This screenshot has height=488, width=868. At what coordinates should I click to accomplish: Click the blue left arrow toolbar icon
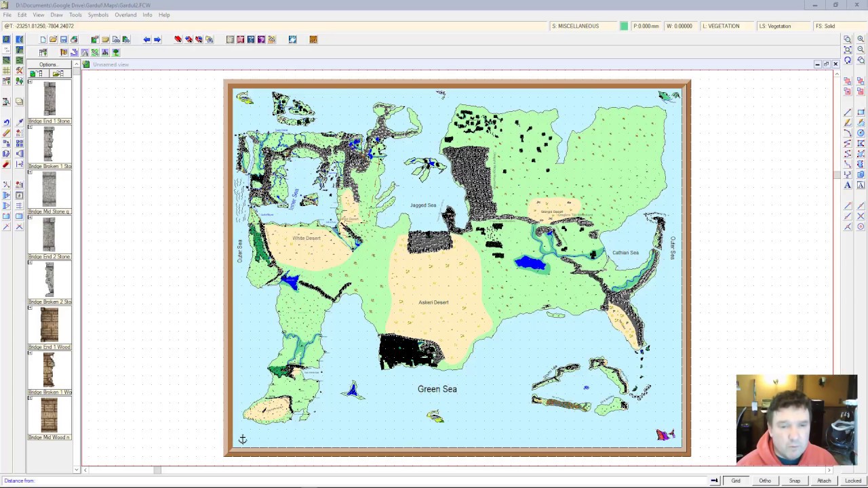pyautogui.click(x=146, y=39)
